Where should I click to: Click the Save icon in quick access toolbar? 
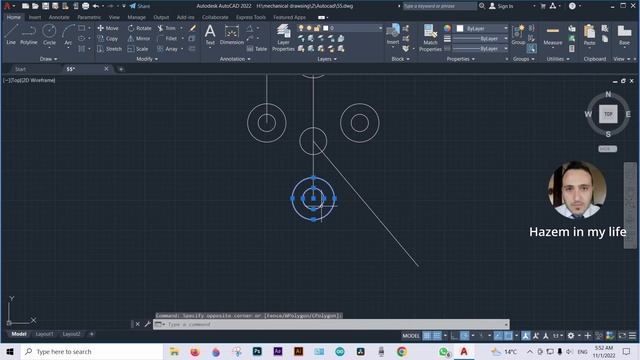tap(45, 6)
